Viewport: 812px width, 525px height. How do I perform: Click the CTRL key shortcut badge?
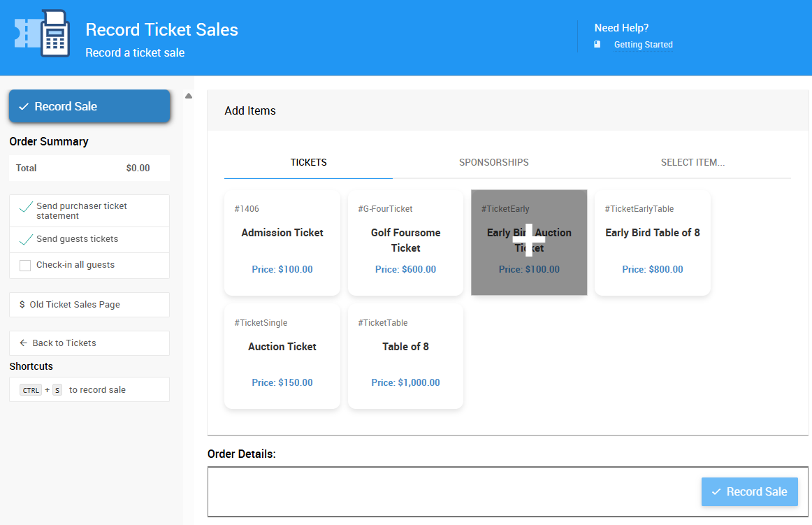click(x=30, y=390)
